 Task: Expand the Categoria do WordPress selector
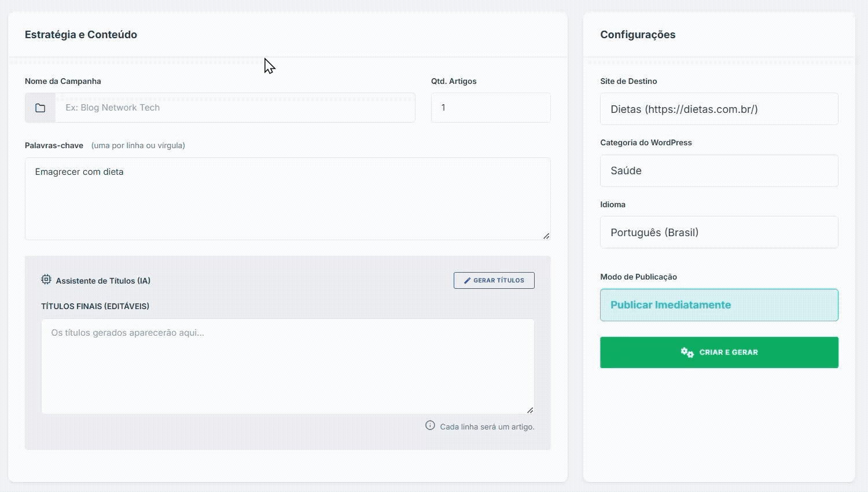[x=719, y=171]
